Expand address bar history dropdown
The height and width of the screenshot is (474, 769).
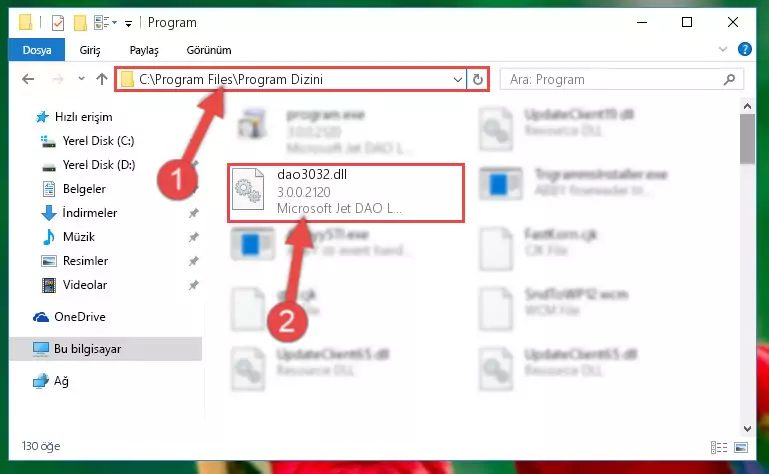(458, 79)
